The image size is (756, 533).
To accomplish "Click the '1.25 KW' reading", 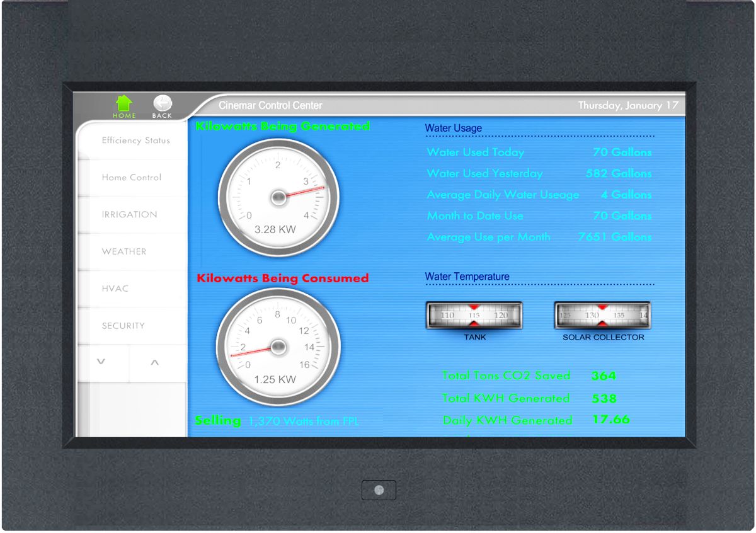I will [275, 379].
